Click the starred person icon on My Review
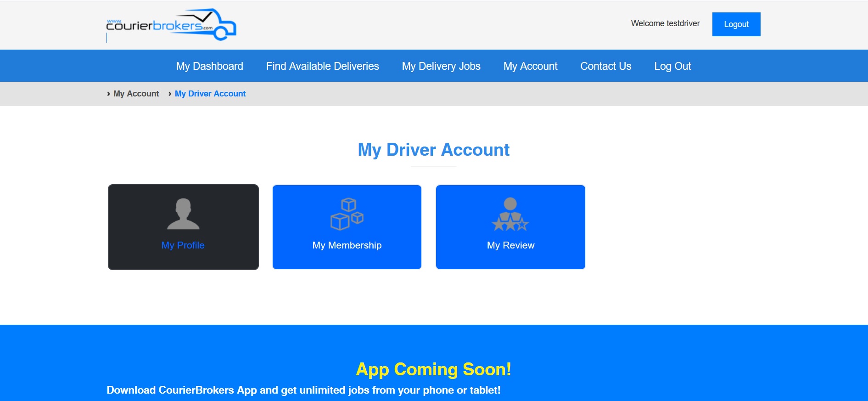 coord(510,215)
